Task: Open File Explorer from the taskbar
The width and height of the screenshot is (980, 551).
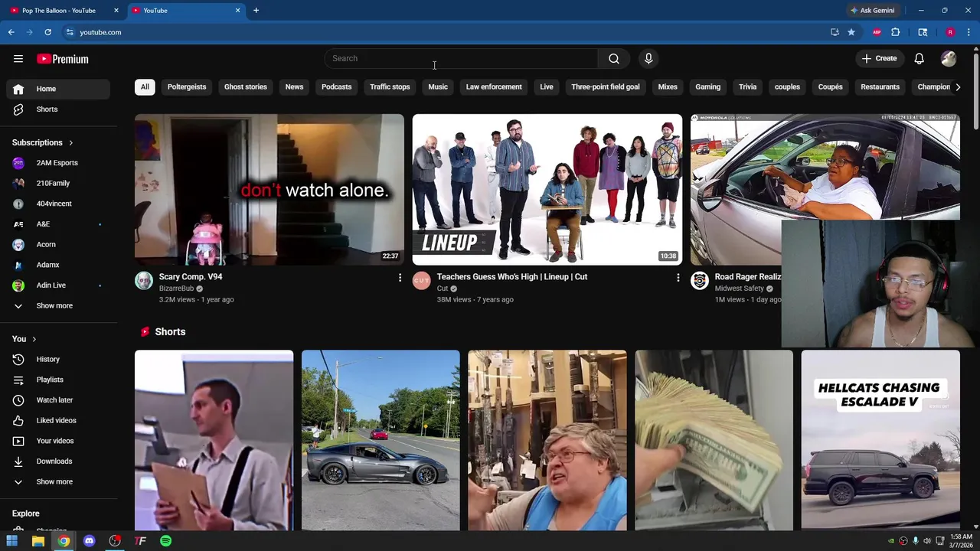Action: click(x=38, y=541)
